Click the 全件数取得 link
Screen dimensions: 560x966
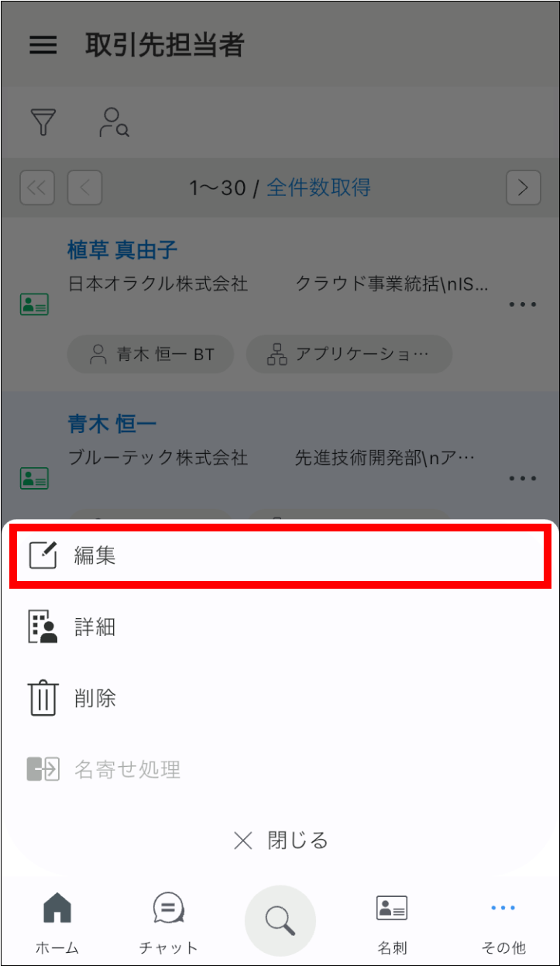[318, 187]
